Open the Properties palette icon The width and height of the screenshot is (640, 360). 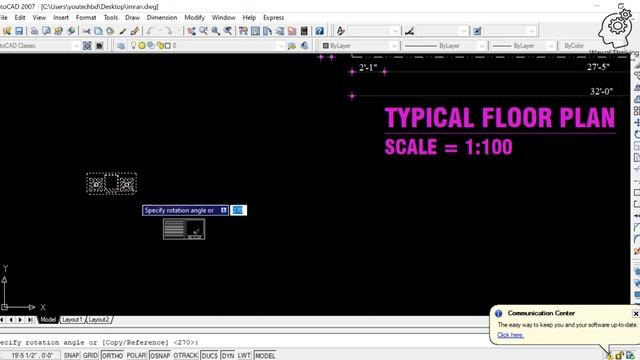click(x=243, y=31)
